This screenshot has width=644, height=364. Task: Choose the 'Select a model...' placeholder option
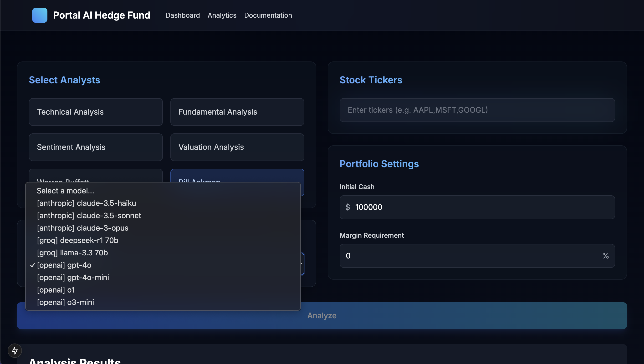[x=163, y=191]
